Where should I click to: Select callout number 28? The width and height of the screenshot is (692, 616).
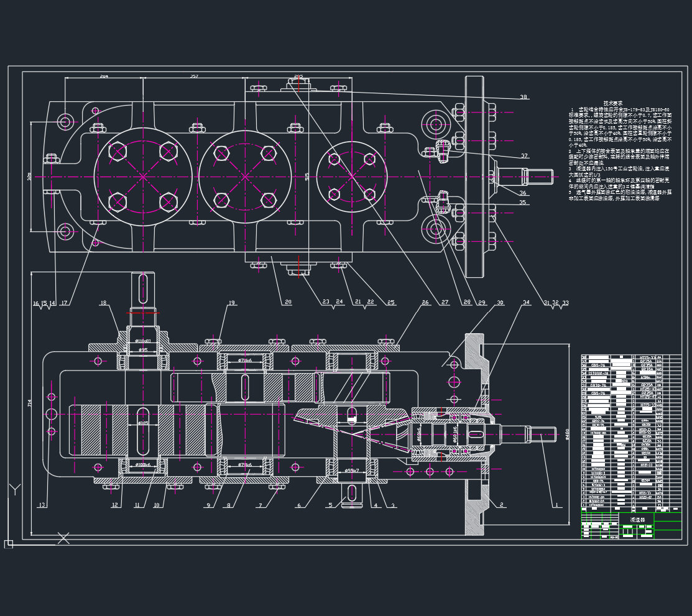[467, 302]
